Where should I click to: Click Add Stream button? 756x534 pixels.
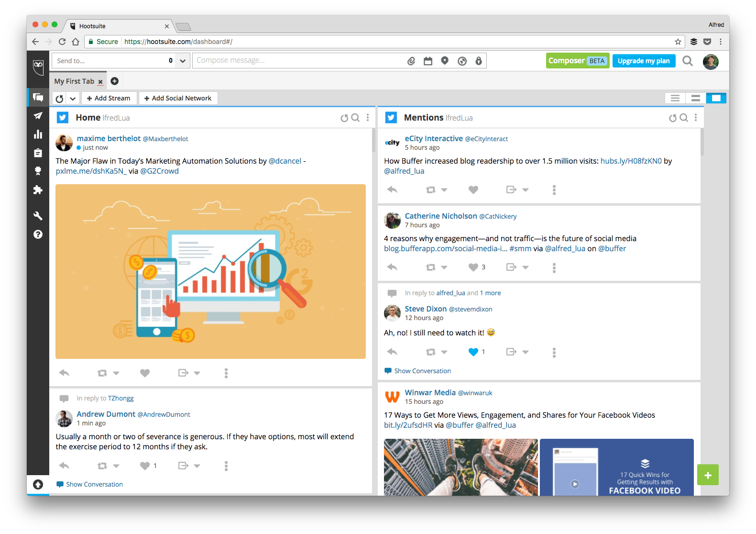109,98
